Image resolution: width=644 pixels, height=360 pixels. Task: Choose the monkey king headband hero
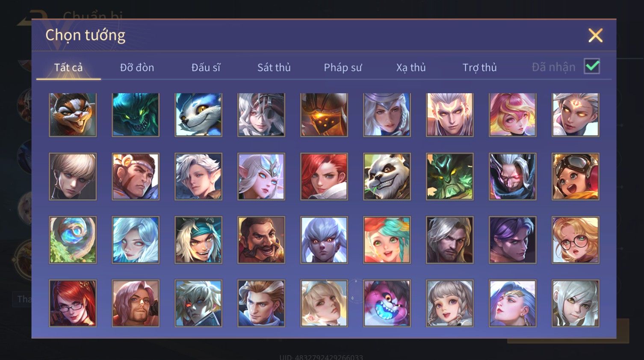tap(136, 177)
